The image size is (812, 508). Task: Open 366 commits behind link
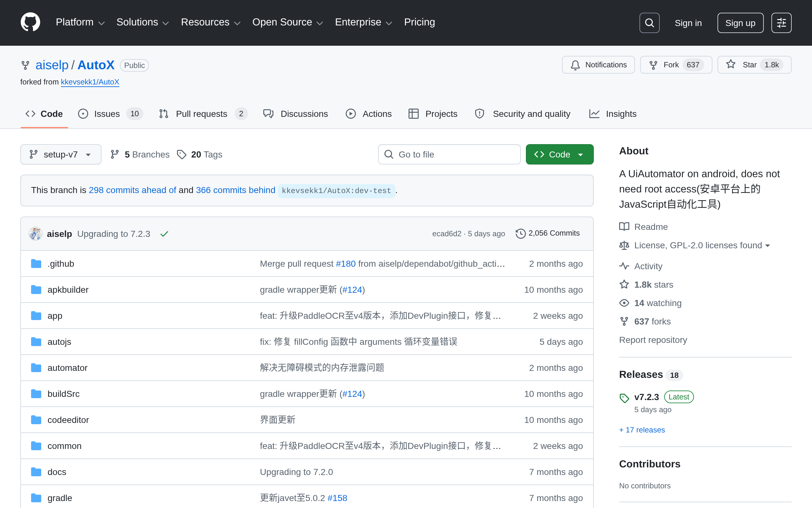point(236,190)
